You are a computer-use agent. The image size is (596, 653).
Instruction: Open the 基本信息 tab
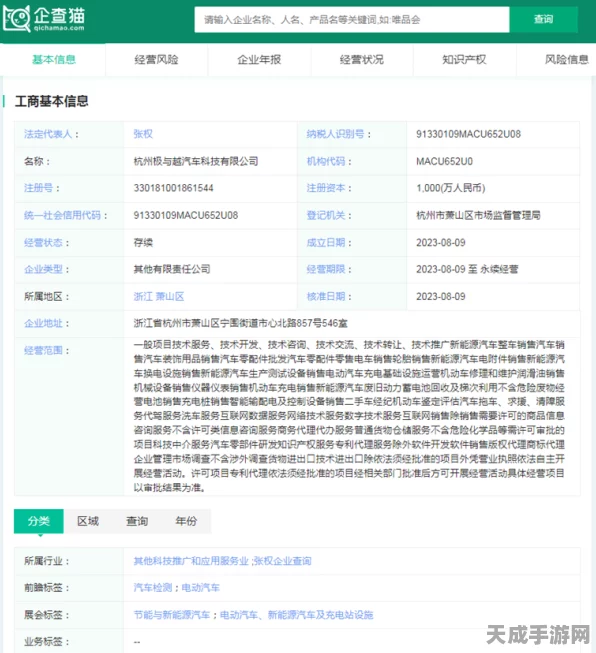click(54, 60)
